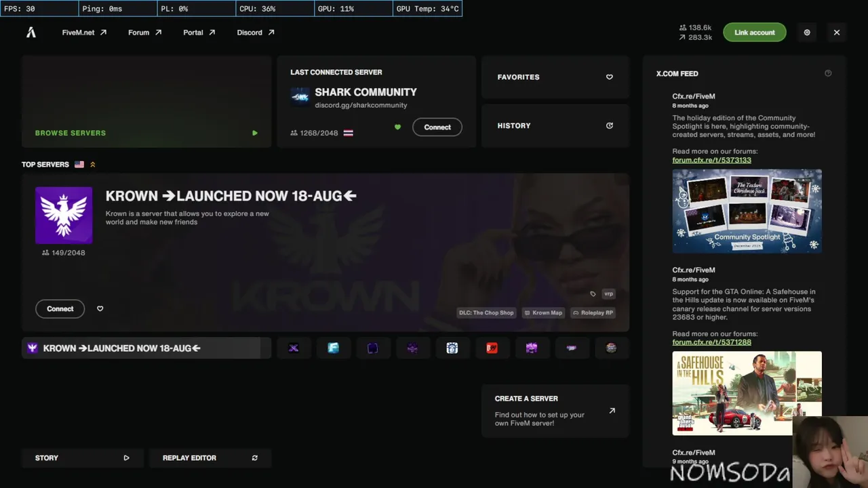Open CREATE A SERVER guide
Viewport: 868px width, 488px height.
pyautogui.click(x=555, y=411)
